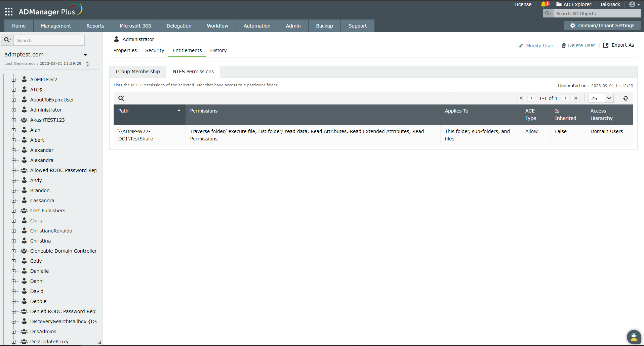This screenshot has width=644, height=346.
Task: Click the DnsUpdateProxy group icon
Action: [24, 341]
